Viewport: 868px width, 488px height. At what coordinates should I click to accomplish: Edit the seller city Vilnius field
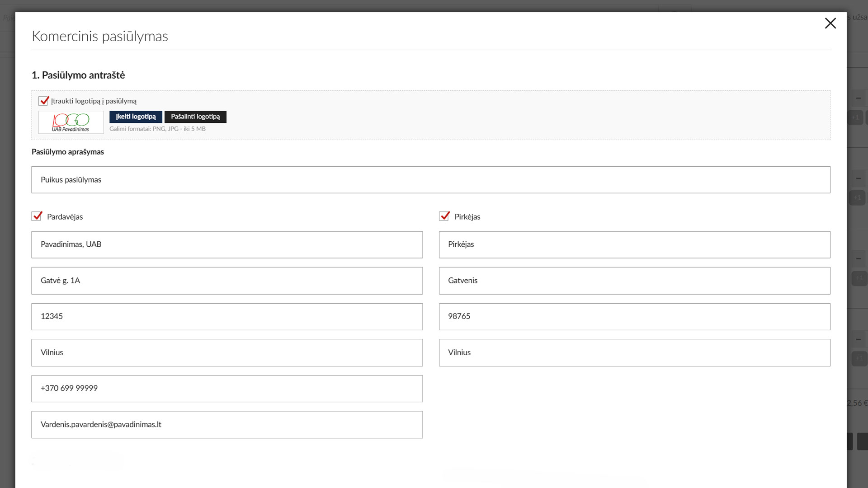point(227,352)
